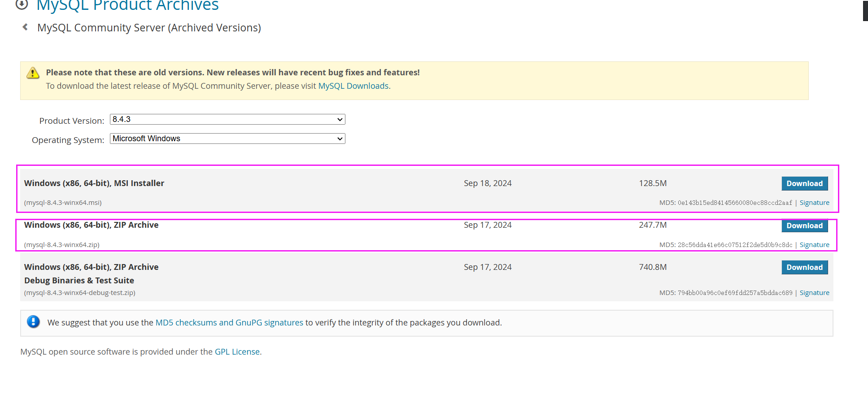
Task: Open the GPL License link
Action: 237,351
